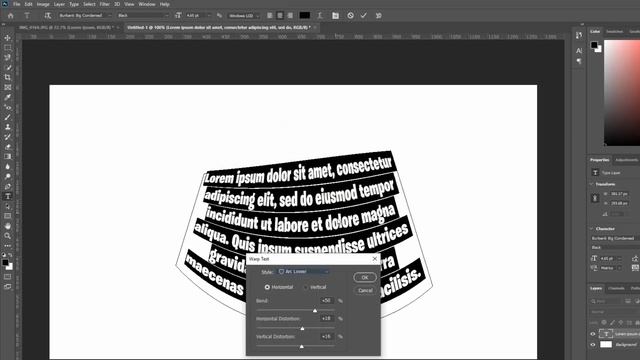Viewport: 640px width, 360px height.
Task: Select the Pen tool
Action: pyautogui.click(x=8, y=187)
